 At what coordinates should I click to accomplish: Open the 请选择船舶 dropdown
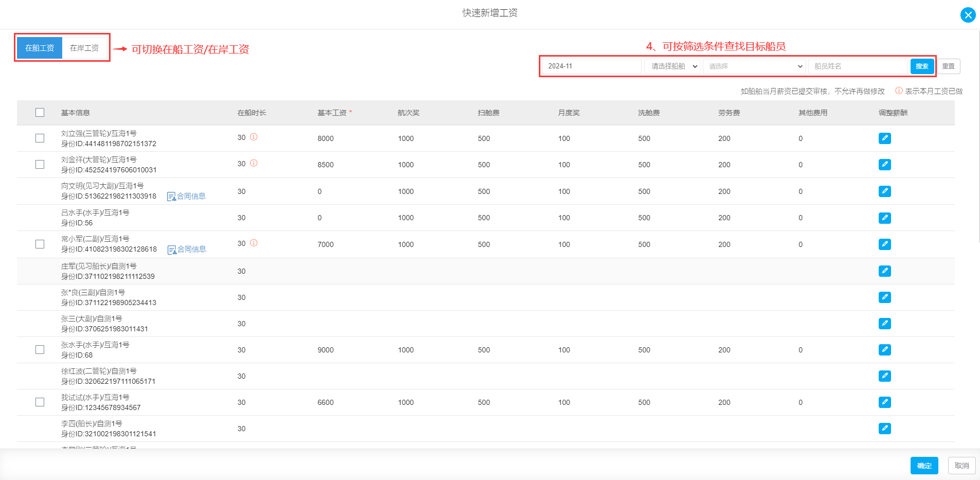coord(672,66)
